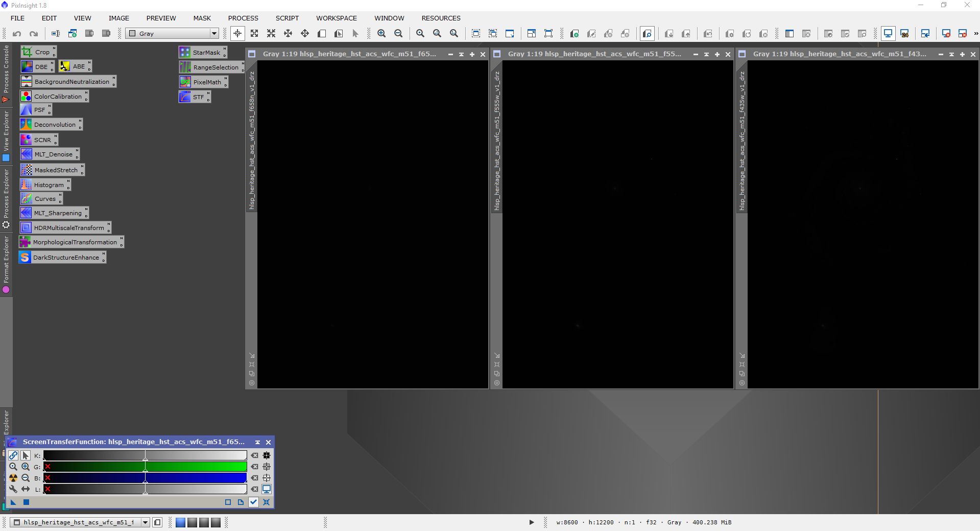Click the Undo arrow in toolbar
This screenshot has height=531, width=980.
pos(17,34)
